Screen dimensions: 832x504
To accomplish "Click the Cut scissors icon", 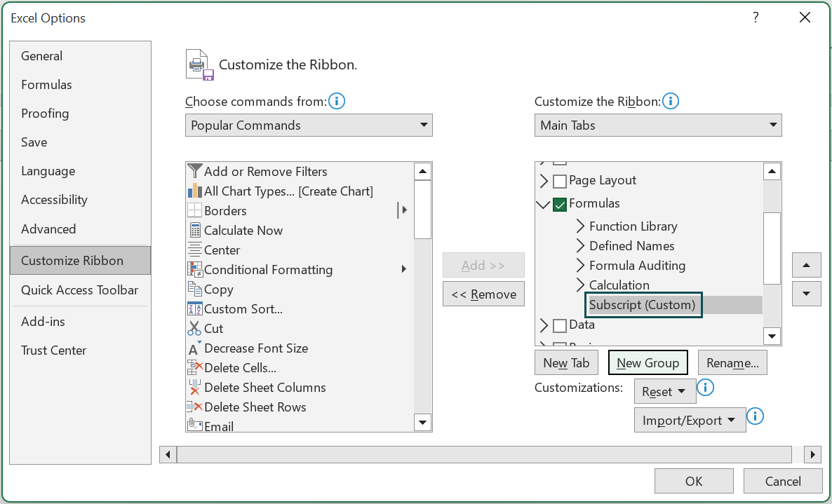I will point(194,328).
